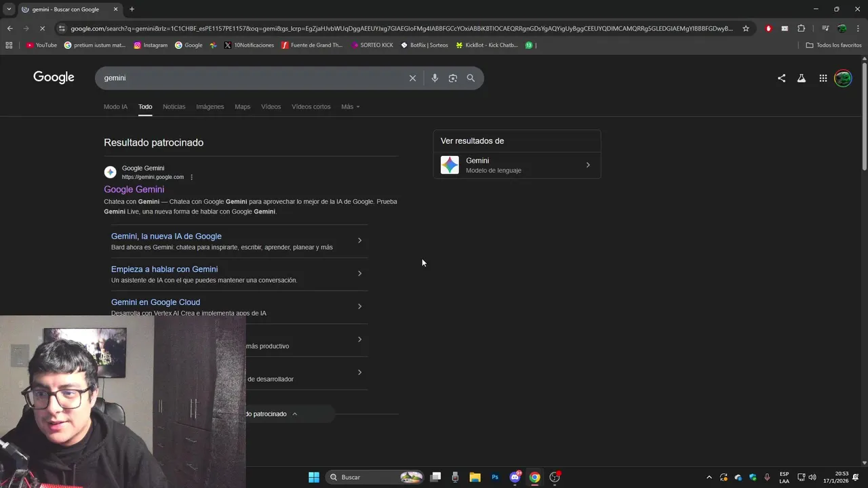The width and height of the screenshot is (868, 488).
Task: Open the bookmarks apps grid icon
Action: click(9, 45)
